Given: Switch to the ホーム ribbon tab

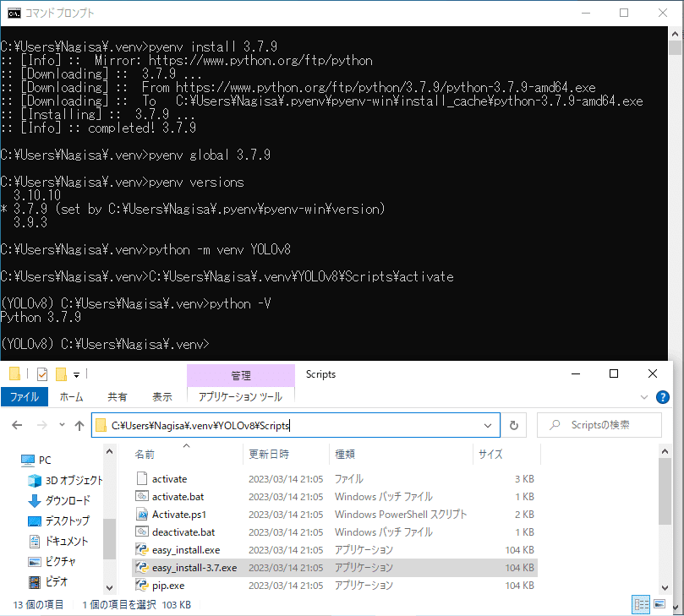Looking at the screenshot, I should click(72, 396).
